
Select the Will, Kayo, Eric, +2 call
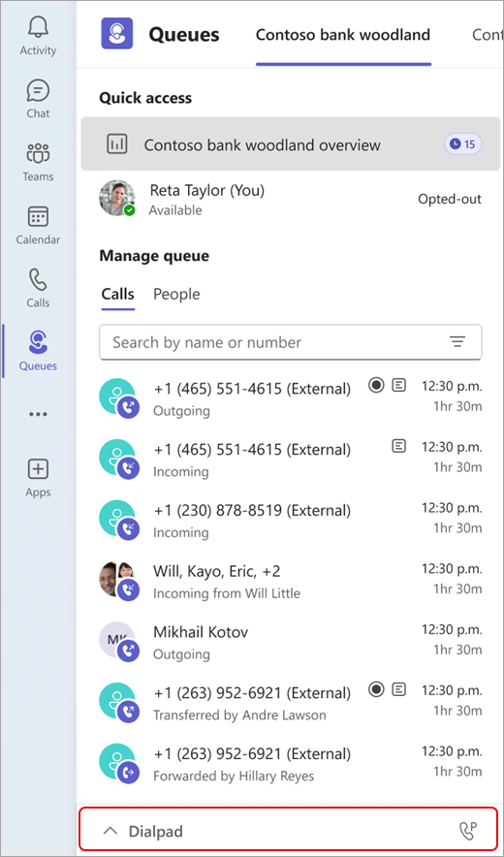tap(290, 580)
